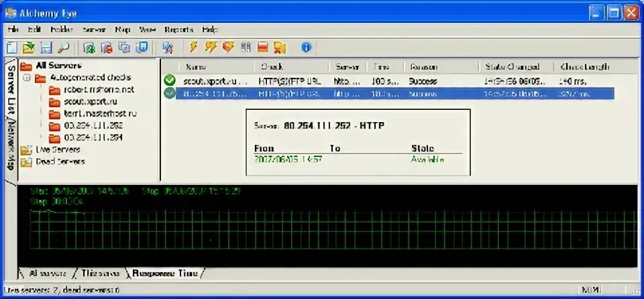Click the Open folder toolbar icon

tap(28, 48)
